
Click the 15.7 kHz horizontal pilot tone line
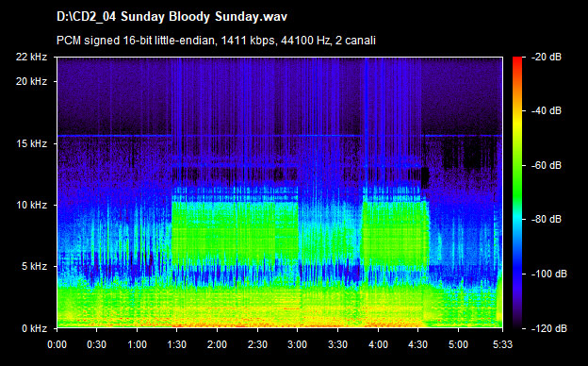(x=280, y=136)
